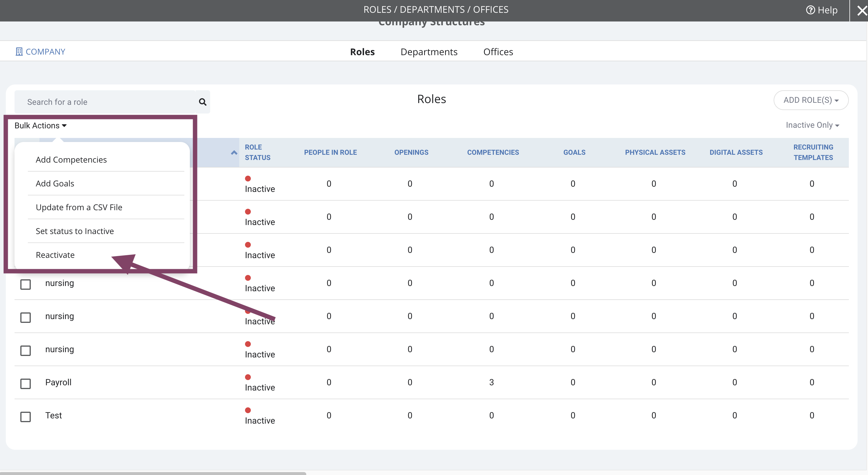The height and width of the screenshot is (475, 868).
Task: Click the Inactive status of Test
Action: tap(260, 416)
